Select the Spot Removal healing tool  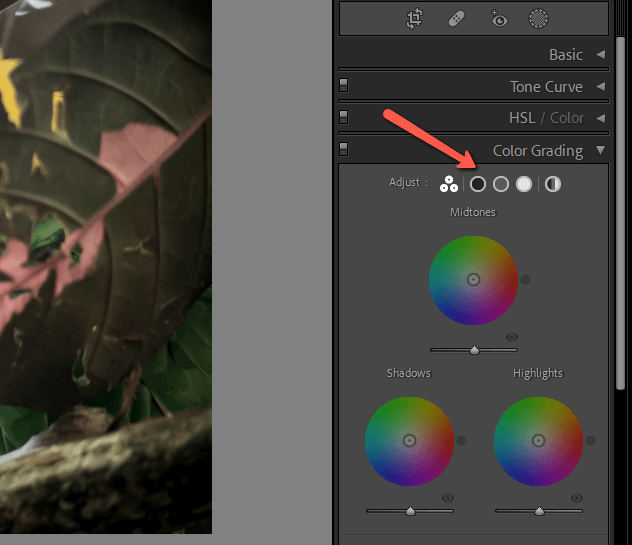[456, 19]
